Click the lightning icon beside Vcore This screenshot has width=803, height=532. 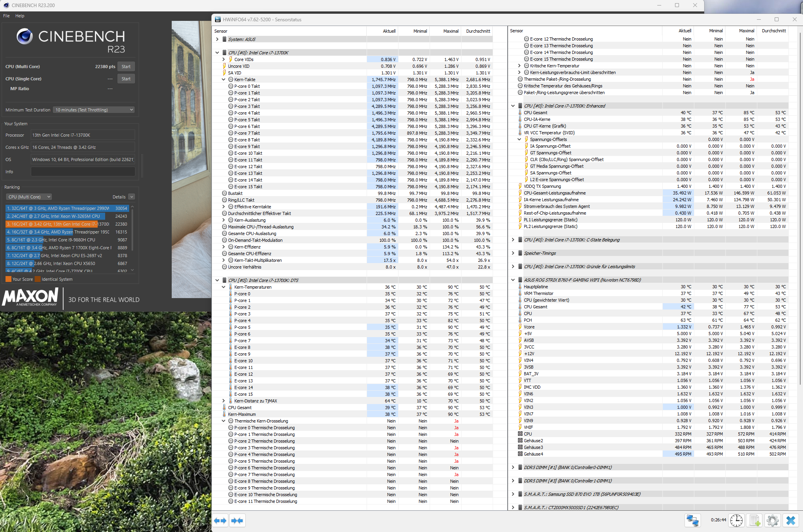coord(520,327)
